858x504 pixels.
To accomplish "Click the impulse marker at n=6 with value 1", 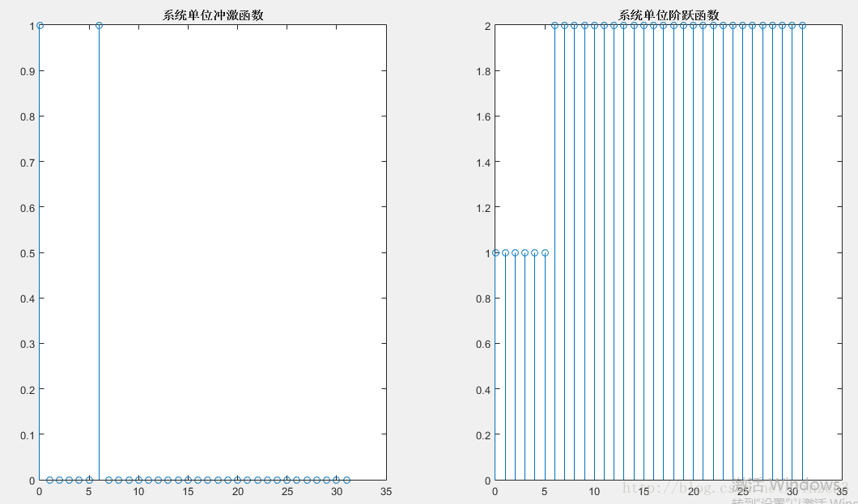I will pyautogui.click(x=99, y=26).
